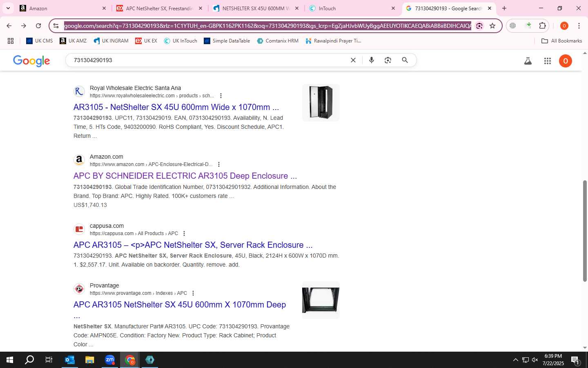Open the apps grid in bookmarks bar

coord(11,41)
